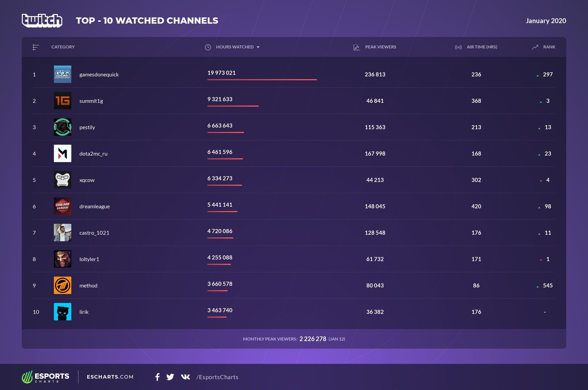The image size is (588, 390).
Task: Open the VK social icon
Action: 185,377
